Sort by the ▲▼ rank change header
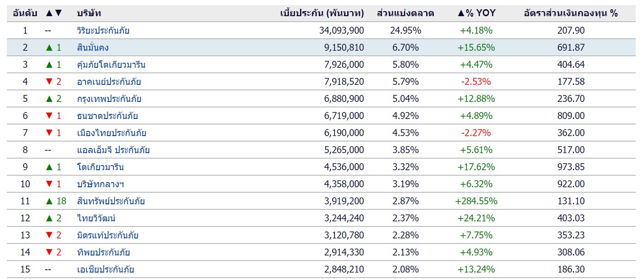The width and height of the screenshot is (644, 279). tap(54, 13)
